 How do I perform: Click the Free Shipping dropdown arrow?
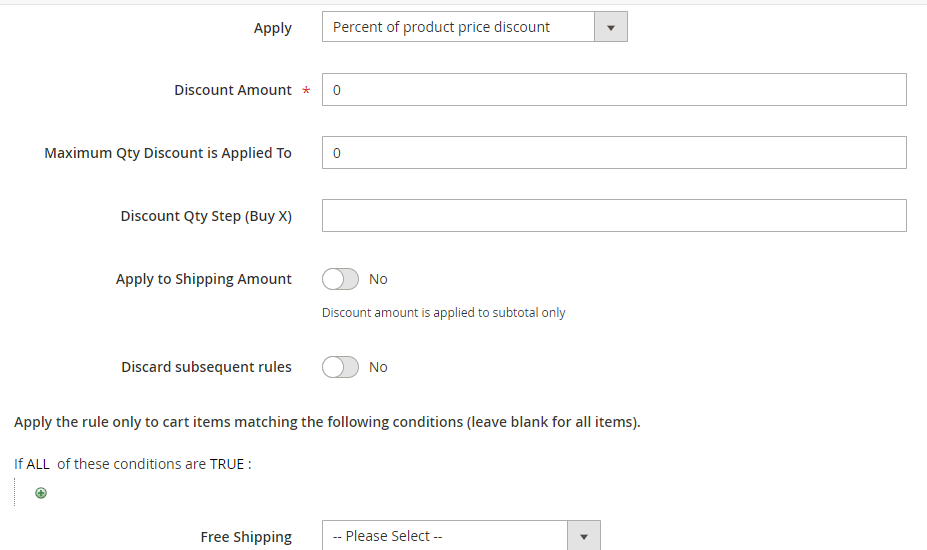(x=584, y=536)
